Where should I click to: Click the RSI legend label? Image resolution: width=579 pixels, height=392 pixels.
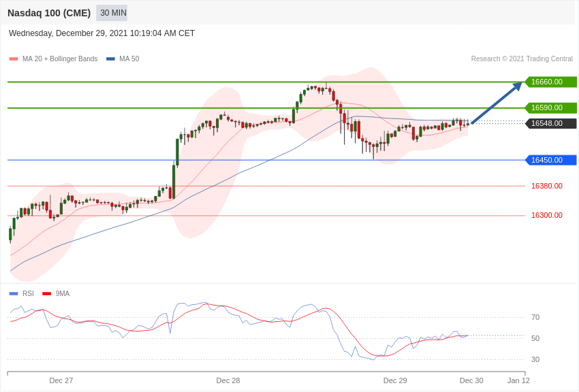click(x=28, y=293)
